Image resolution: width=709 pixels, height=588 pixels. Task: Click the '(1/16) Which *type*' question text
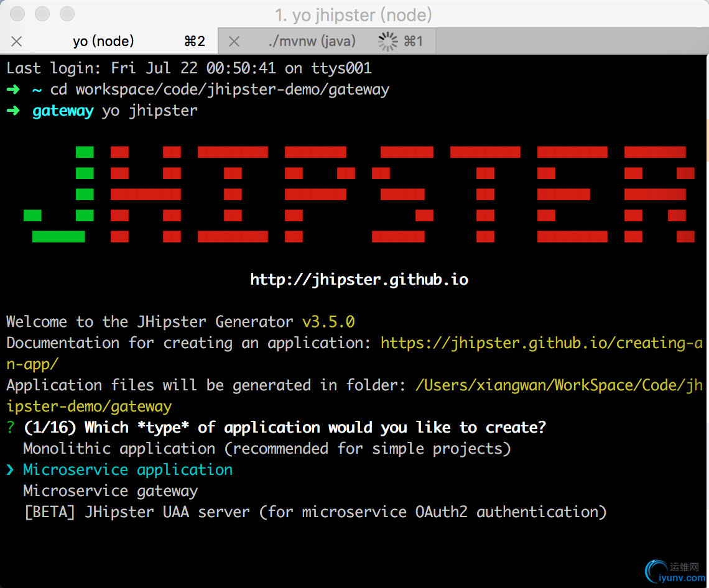[x=285, y=428]
